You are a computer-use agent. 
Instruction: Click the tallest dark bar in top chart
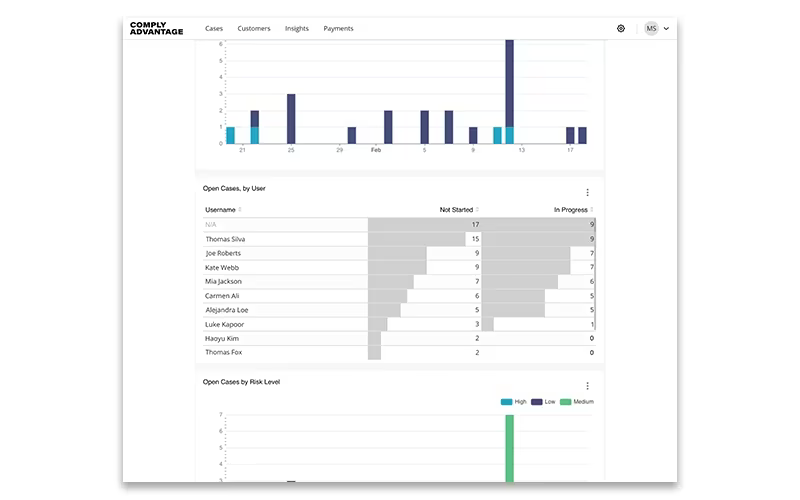coord(509,83)
